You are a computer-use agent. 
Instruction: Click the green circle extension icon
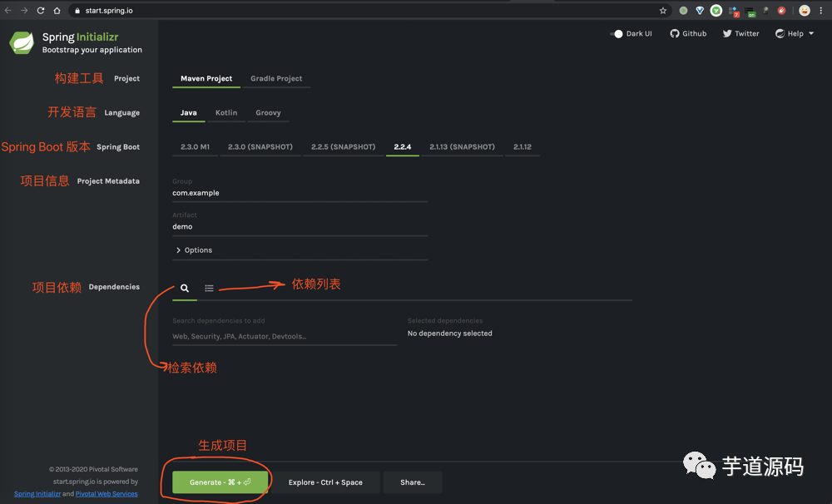click(683, 11)
